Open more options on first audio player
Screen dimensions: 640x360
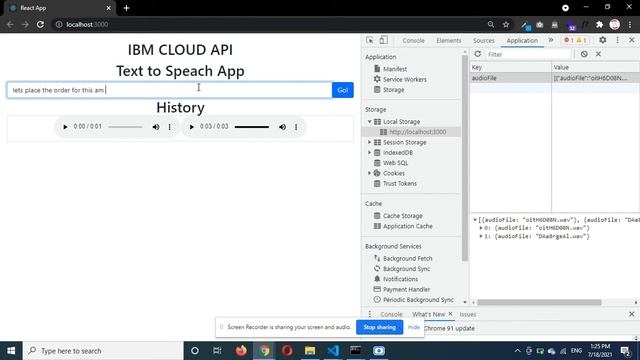(x=170, y=127)
